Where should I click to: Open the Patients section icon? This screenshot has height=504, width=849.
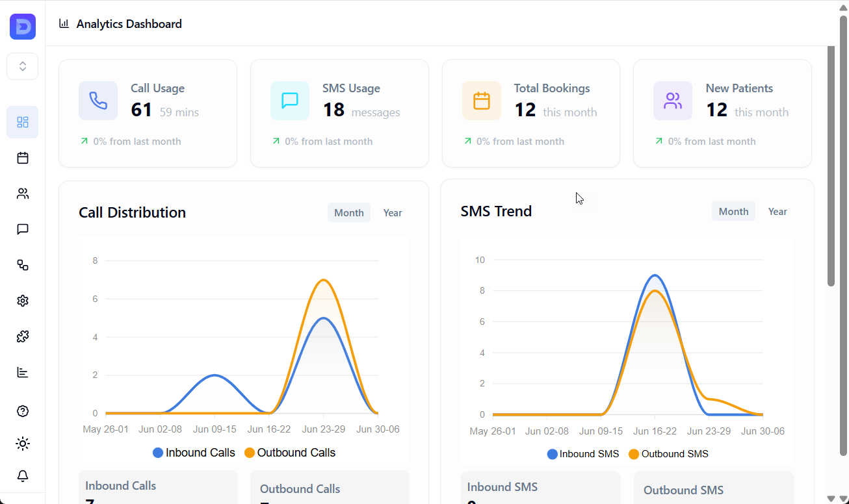22,194
